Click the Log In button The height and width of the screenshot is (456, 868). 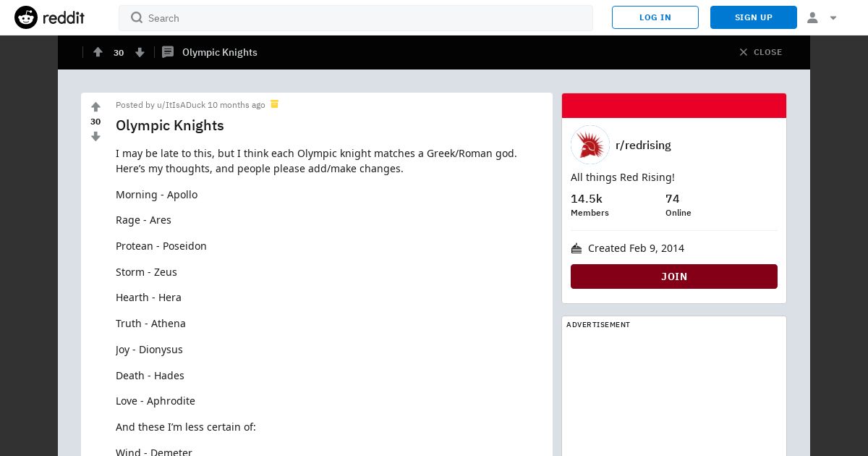(655, 17)
